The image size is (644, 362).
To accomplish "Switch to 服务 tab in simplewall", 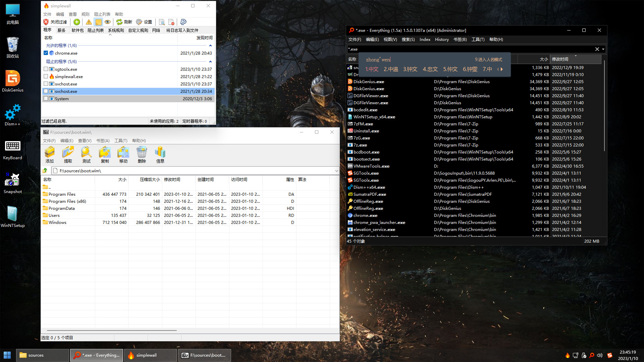I will pos(61,30).
